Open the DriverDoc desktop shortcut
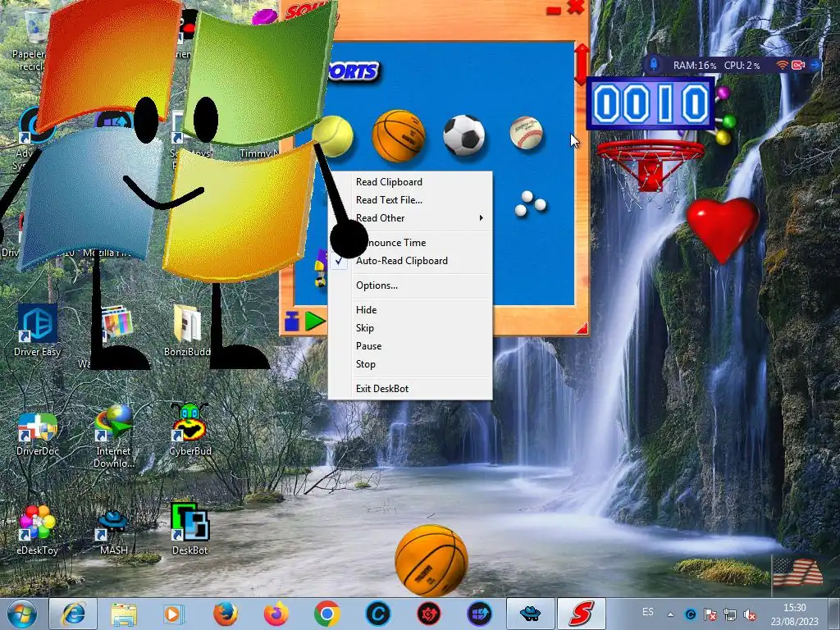The width and height of the screenshot is (840, 630). coord(38,433)
